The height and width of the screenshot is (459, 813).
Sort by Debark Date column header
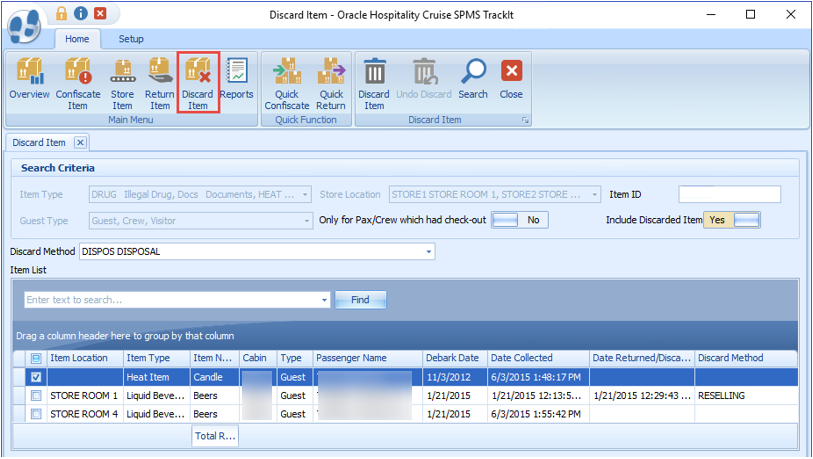pos(455,358)
